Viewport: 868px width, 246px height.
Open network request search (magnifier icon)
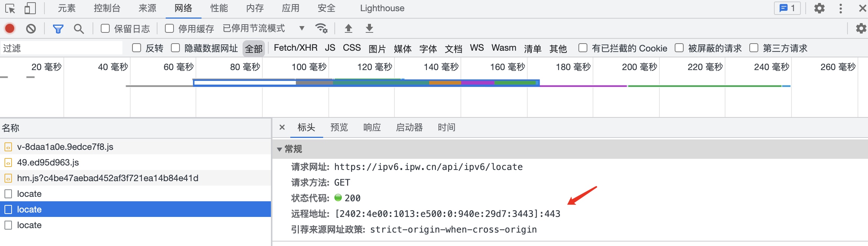pos(78,28)
